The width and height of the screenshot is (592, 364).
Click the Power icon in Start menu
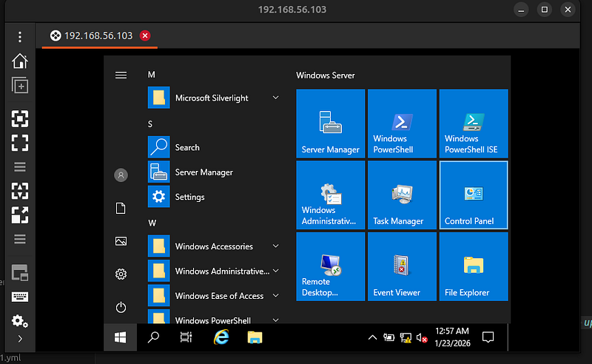[121, 307]
